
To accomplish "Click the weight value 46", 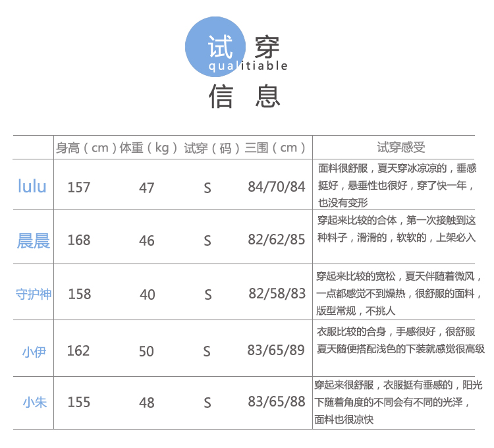I will click(146, 240).
